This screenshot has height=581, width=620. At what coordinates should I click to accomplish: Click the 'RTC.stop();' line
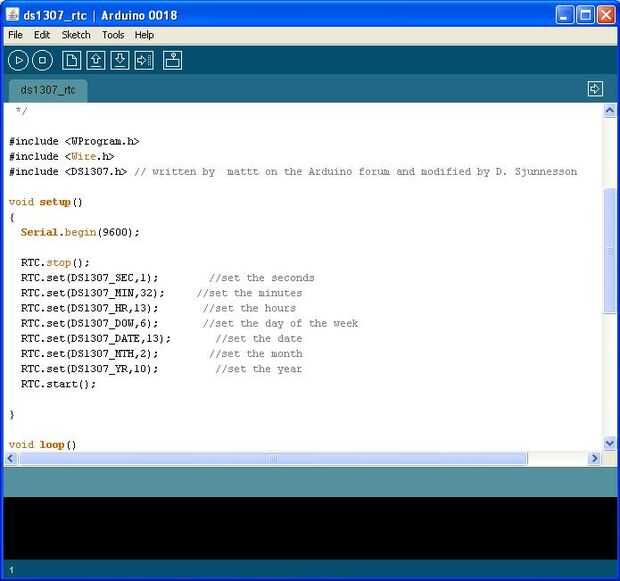click(x=55, y=263)
